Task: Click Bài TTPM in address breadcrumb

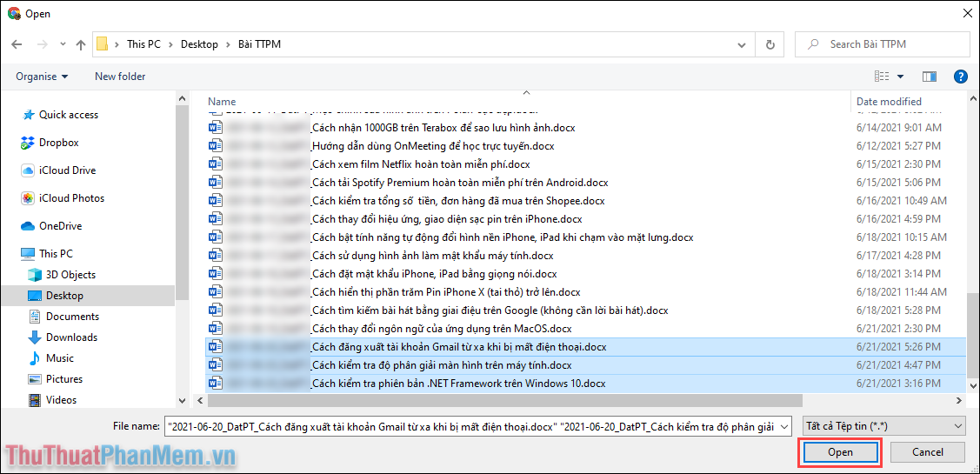Action: click(x=259, y=44)
